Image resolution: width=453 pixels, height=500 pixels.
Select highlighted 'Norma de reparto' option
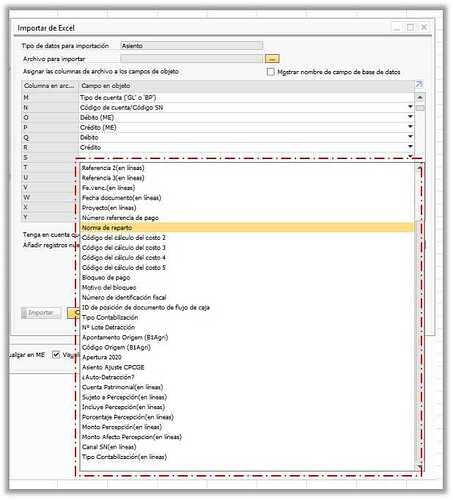click(x=248, y=228)
